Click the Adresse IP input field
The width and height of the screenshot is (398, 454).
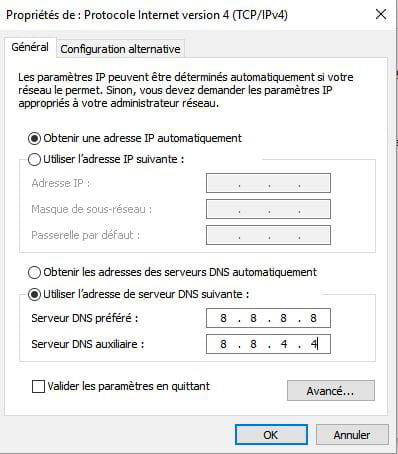tap(268, 183)
